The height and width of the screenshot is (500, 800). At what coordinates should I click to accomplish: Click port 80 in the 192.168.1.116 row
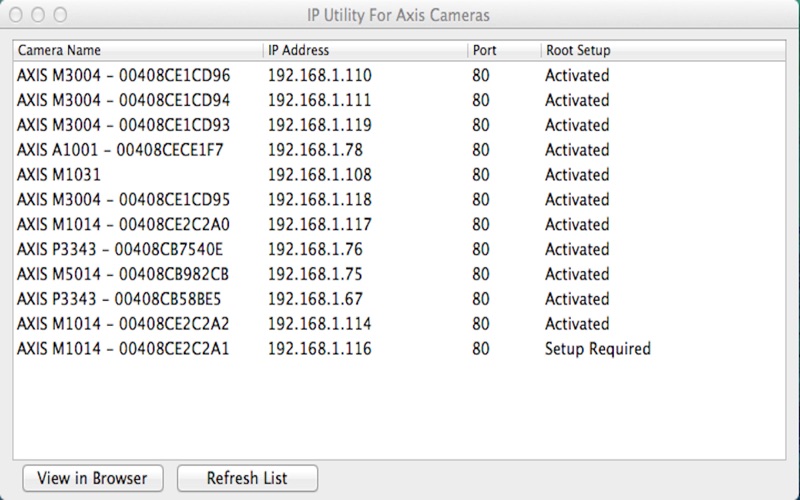481,349
